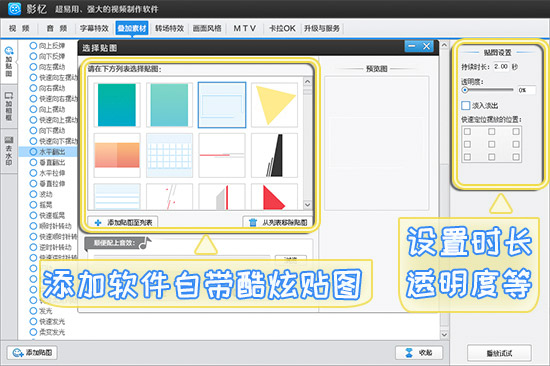Screen dimensions: 550x366
Task: Select the 垂直翻出 effect
Action: (48, 162)
